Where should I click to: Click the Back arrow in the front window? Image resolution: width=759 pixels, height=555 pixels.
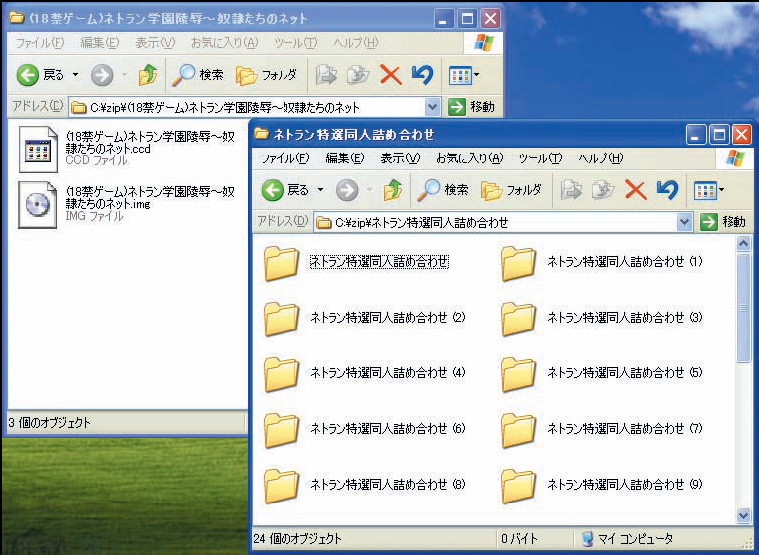(x=273, y=190)
